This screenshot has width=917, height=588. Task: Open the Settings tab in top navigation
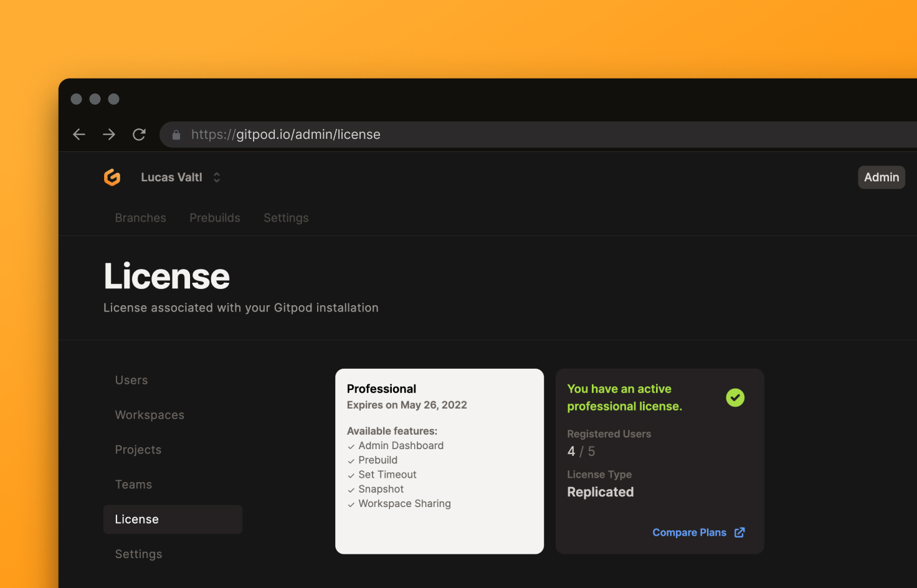(286, 218)
